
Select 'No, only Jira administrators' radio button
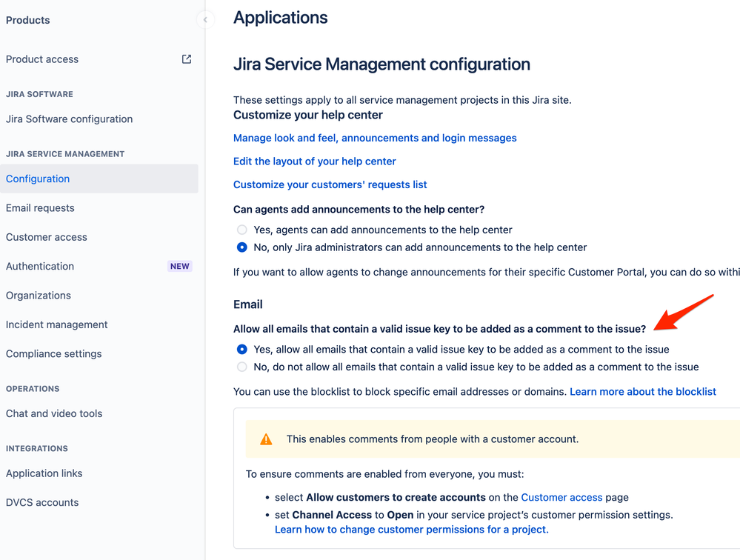[x=242, y=247]
